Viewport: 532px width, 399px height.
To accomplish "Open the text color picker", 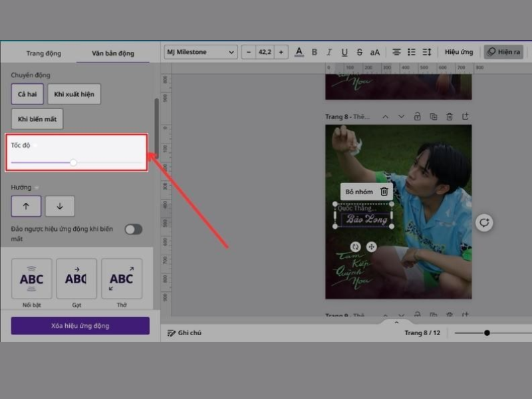I will (x=299, y=52).
